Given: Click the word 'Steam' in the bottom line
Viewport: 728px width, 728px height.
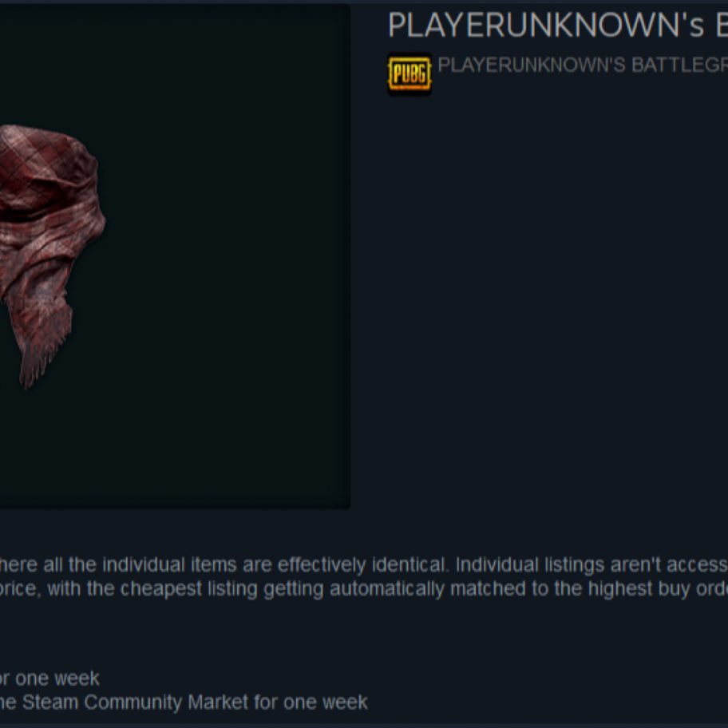Looking at the screenshot, I should coord(50,702).
